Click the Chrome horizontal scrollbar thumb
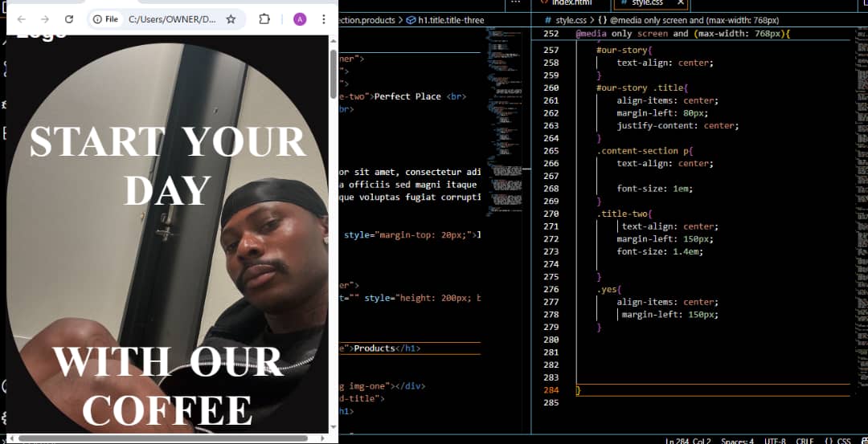868x444 pixels. tap(162, 438)
